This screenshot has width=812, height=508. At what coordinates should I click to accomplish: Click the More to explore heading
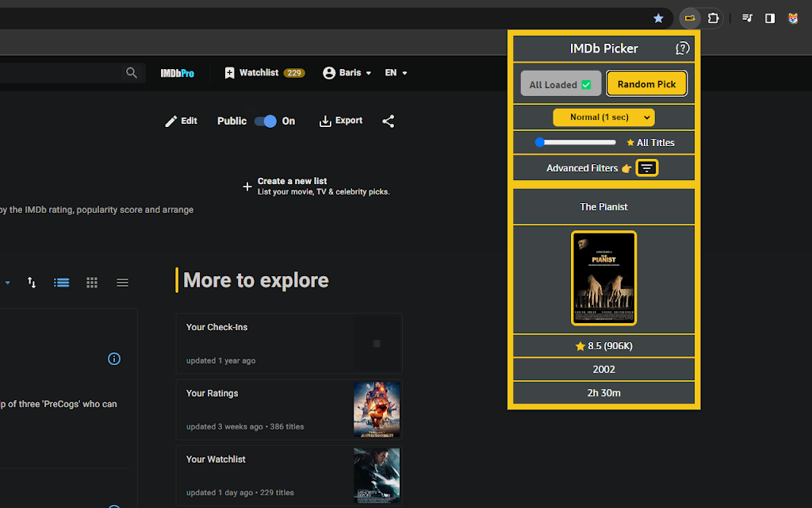point(256,280)
